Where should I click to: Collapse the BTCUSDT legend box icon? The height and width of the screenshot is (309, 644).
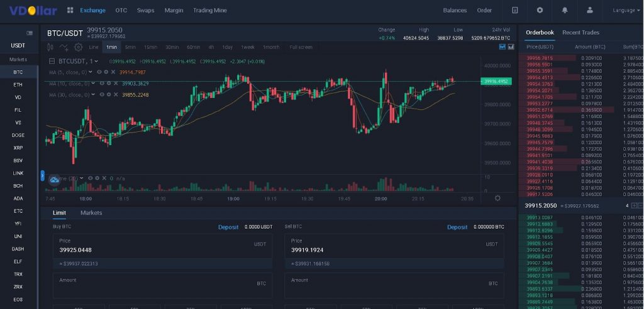click(52, 61)
